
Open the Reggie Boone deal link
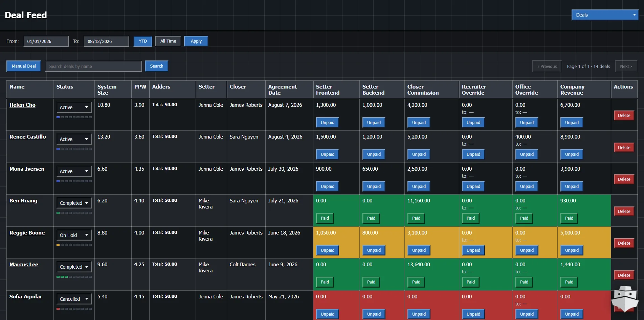(x=27, y=233)
